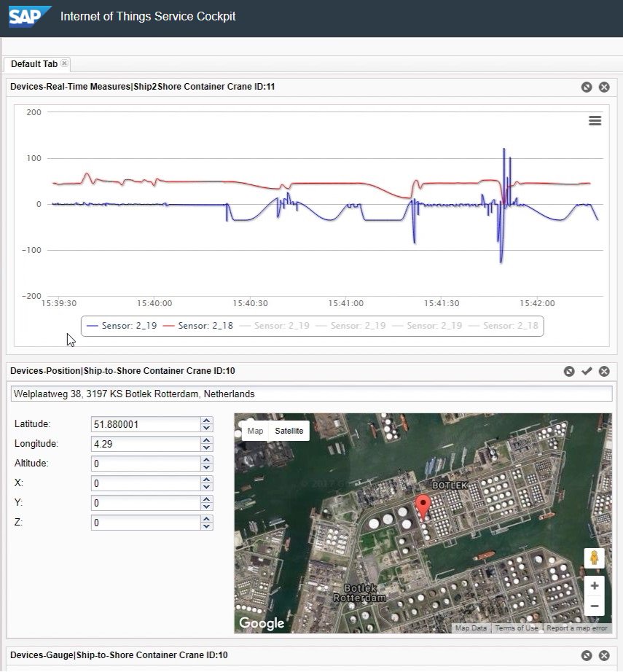This screenshot has width=623, height=672.
Task: Click the BOTLEK label on map
Action: click(450, 485)
